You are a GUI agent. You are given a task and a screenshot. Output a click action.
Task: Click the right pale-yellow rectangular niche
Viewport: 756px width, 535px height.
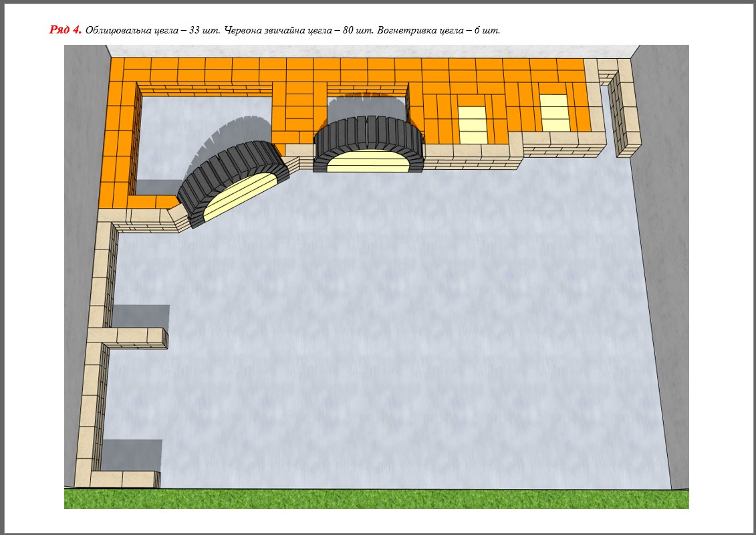coord(553,112)
